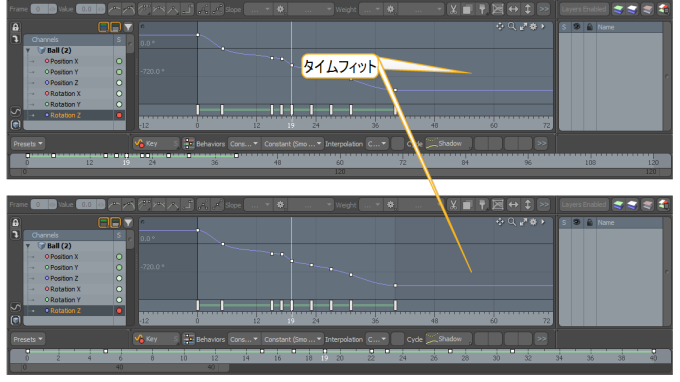Click the upper Shadow button

click(x=448, y=144)
